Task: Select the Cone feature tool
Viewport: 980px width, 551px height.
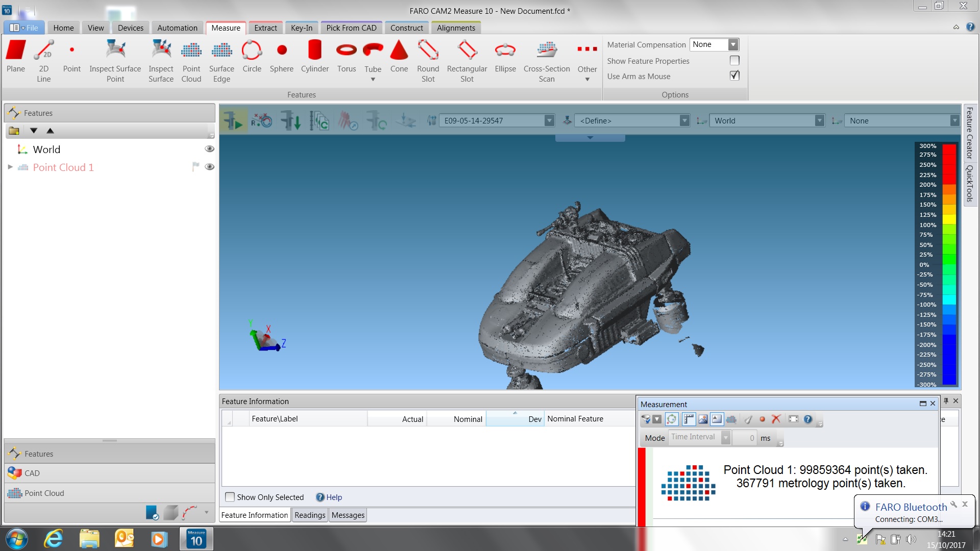Action: point(399,57)
